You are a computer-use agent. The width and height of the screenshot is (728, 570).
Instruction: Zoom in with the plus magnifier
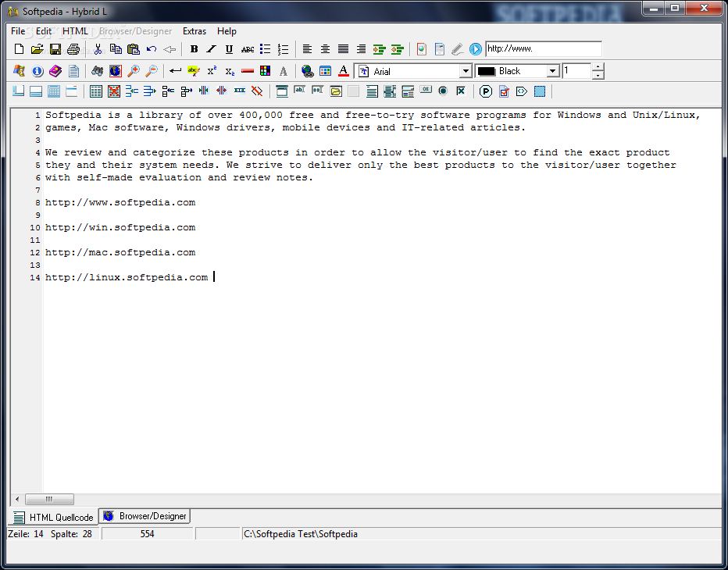tap(134, 71)
